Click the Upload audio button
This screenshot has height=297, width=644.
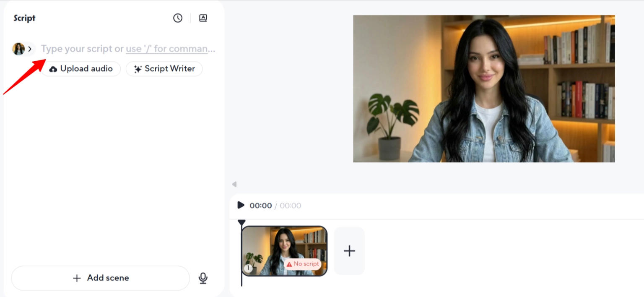80,69
